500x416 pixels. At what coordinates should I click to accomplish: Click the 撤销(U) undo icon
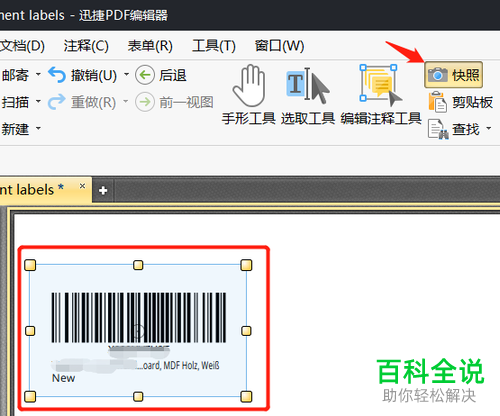click(x=57, y=75)
